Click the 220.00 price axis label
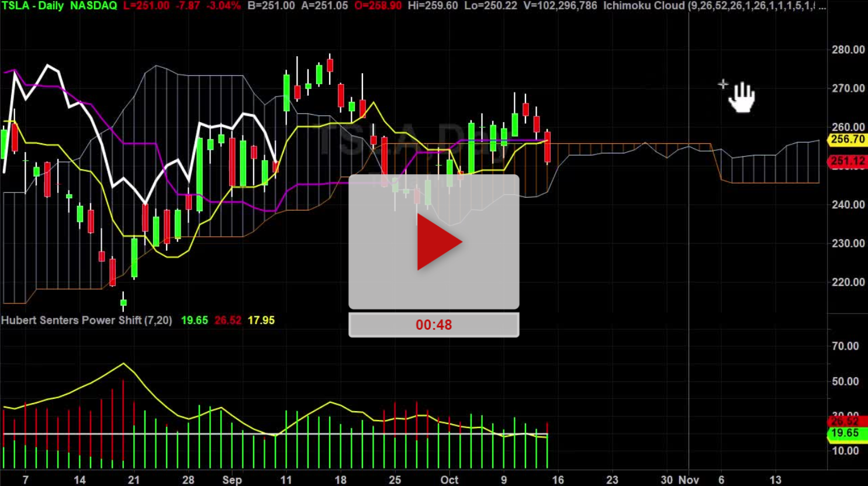This screenshot has width=868, height=486. [x=848, y=282]
